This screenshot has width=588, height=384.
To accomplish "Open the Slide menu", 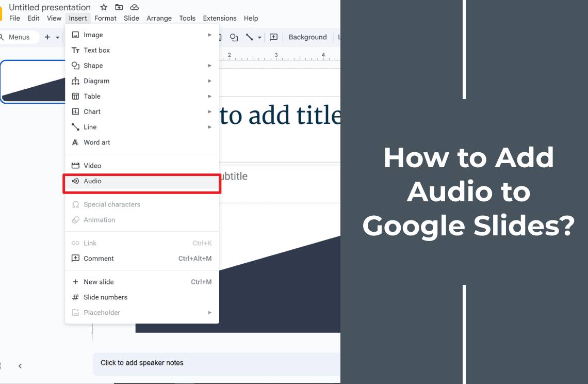I will tap(131, 18).
